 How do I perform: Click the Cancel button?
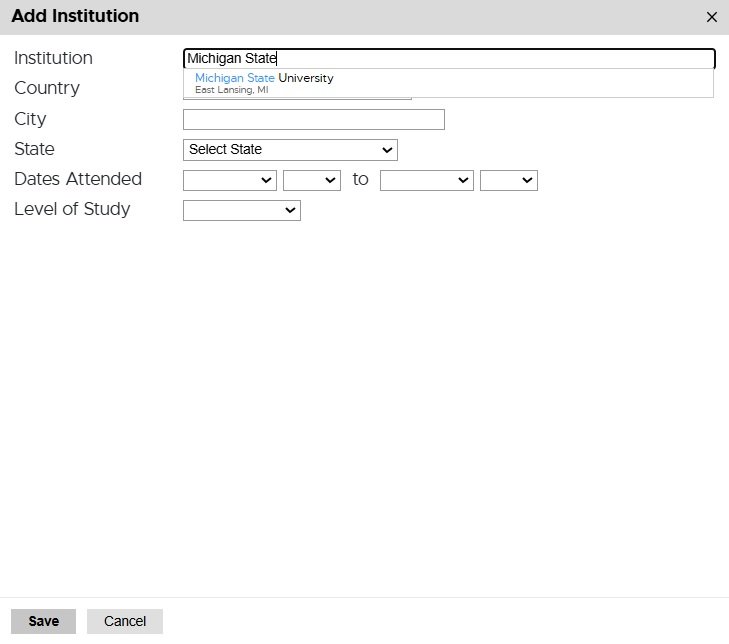pyautogui.click(x=125, y=621)
